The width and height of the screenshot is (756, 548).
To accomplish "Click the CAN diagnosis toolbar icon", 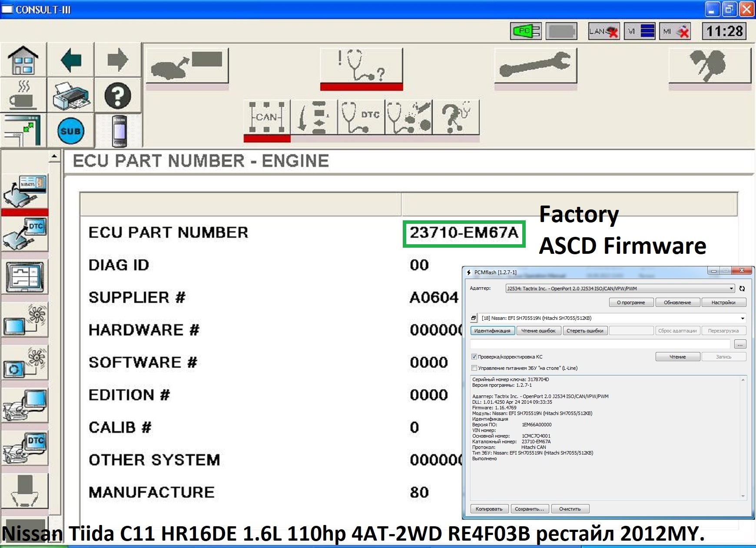I will point(267,117).
